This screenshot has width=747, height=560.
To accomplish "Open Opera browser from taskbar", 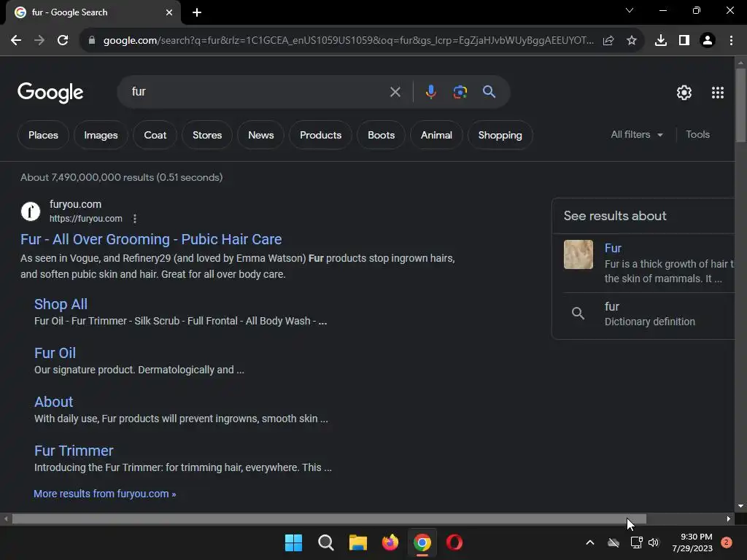I will [454, 542].
